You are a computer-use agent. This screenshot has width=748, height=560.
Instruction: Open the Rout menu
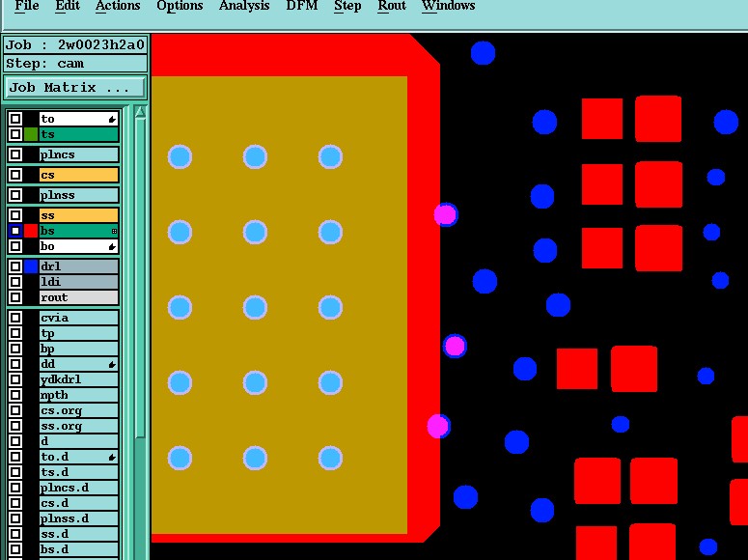392,6
